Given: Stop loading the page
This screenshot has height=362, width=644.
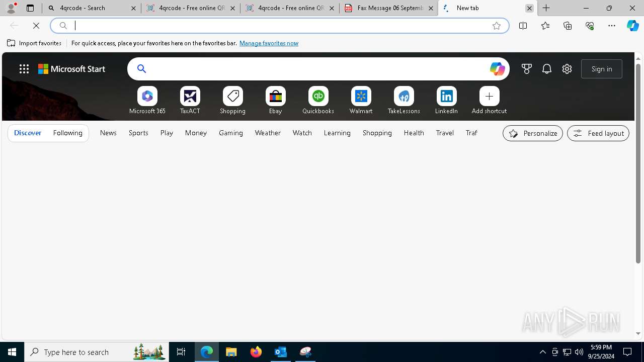Looking at the screenshot, I should coord(36,26).
